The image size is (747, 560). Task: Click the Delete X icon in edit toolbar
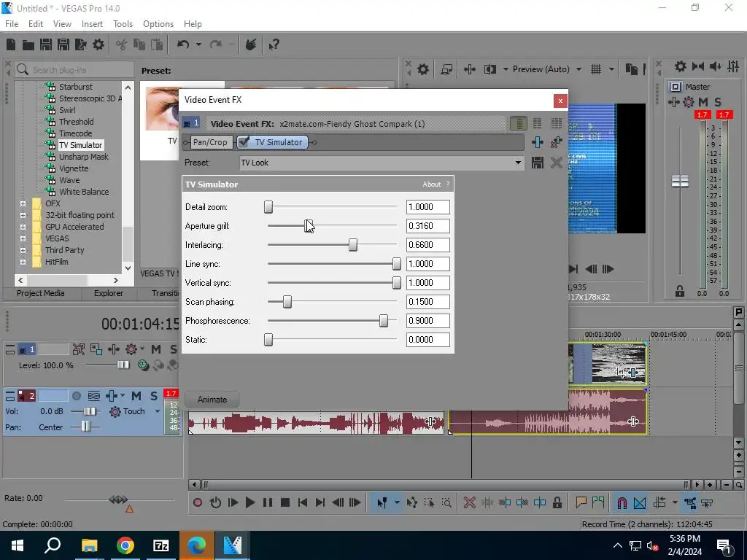469,502
